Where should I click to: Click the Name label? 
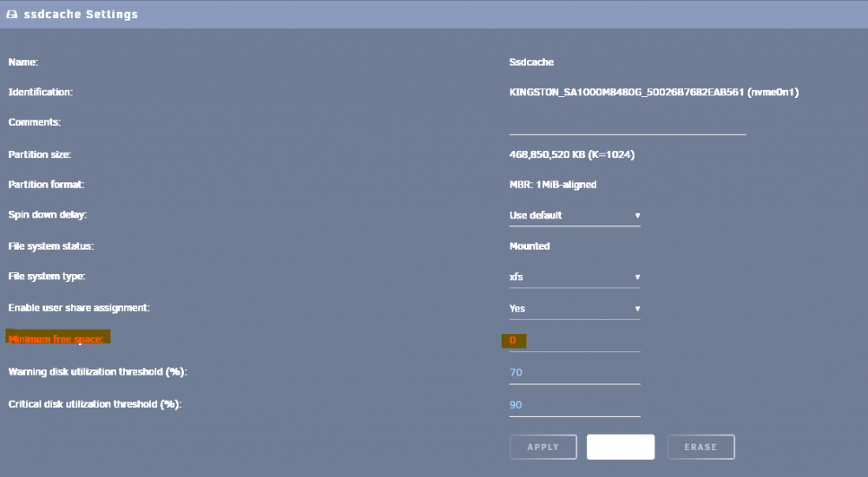[23, 62]
